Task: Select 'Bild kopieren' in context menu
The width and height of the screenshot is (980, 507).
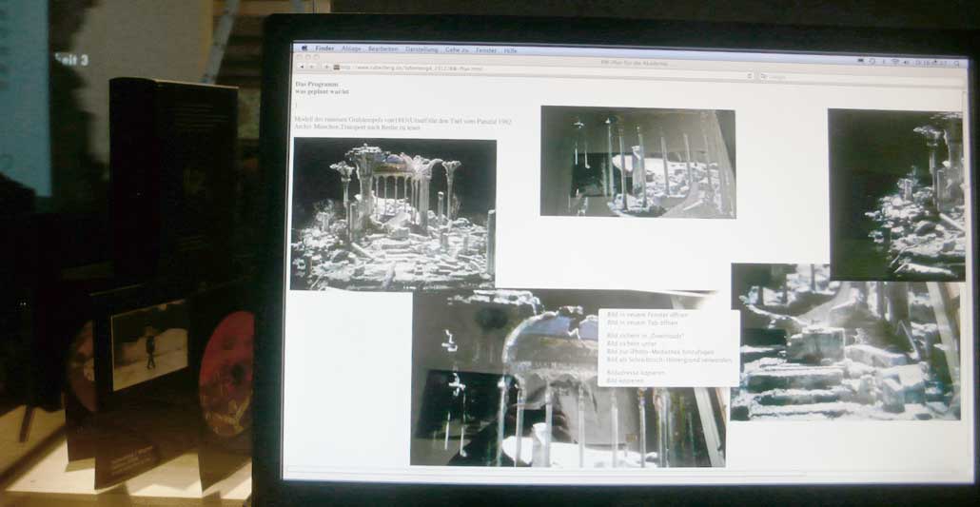Action: point(626,380)
